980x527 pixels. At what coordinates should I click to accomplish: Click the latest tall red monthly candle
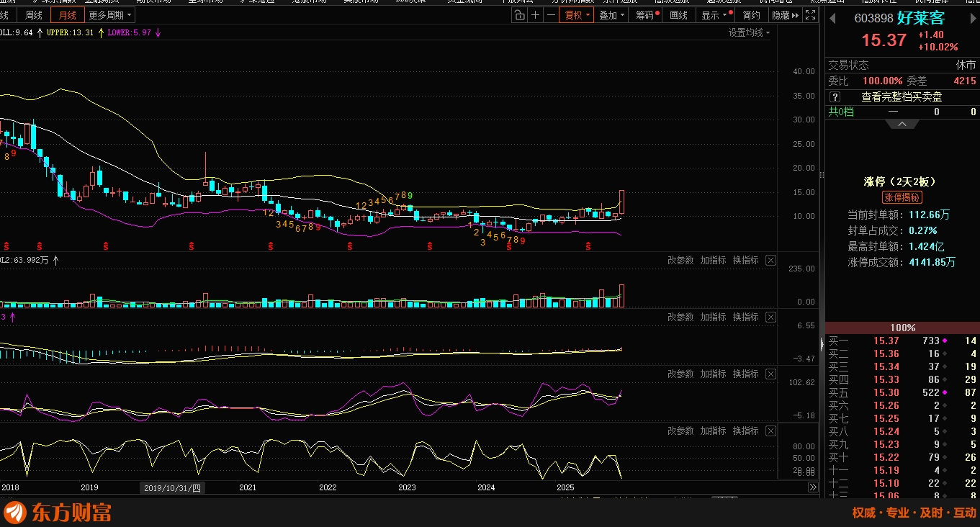pos(621,202)
